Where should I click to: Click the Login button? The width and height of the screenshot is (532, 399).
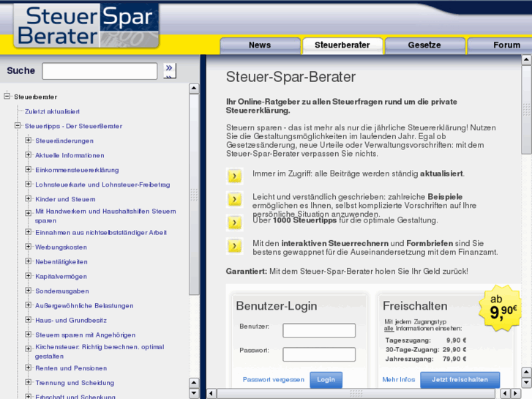coord(326,380)
